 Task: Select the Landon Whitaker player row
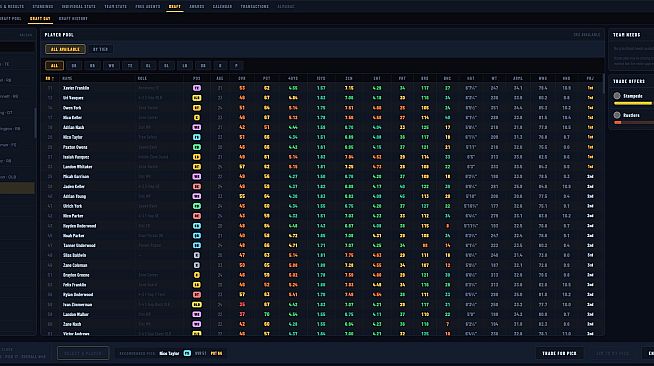pos(322,167)
